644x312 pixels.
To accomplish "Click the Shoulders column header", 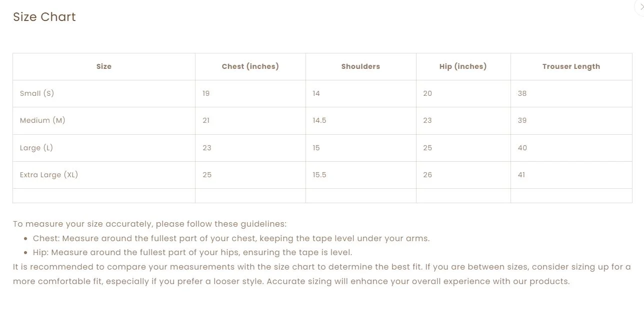I will click(360, 66).
